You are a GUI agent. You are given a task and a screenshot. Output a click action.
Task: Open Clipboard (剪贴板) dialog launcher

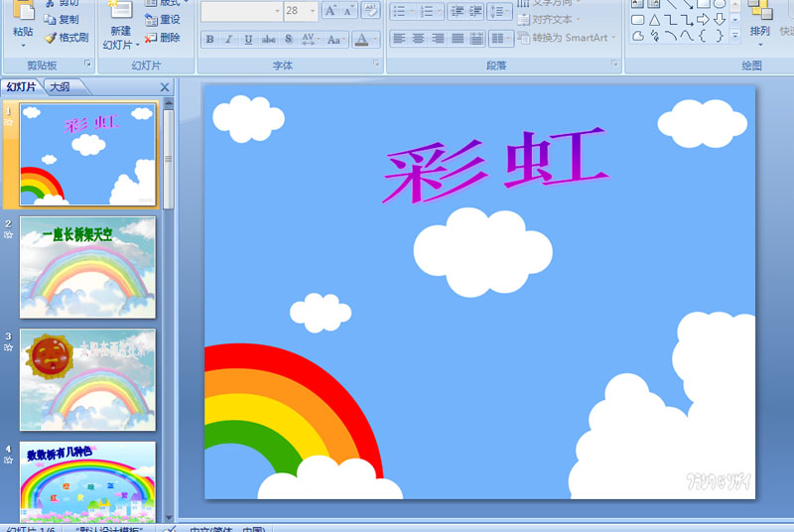click(87, 64)
